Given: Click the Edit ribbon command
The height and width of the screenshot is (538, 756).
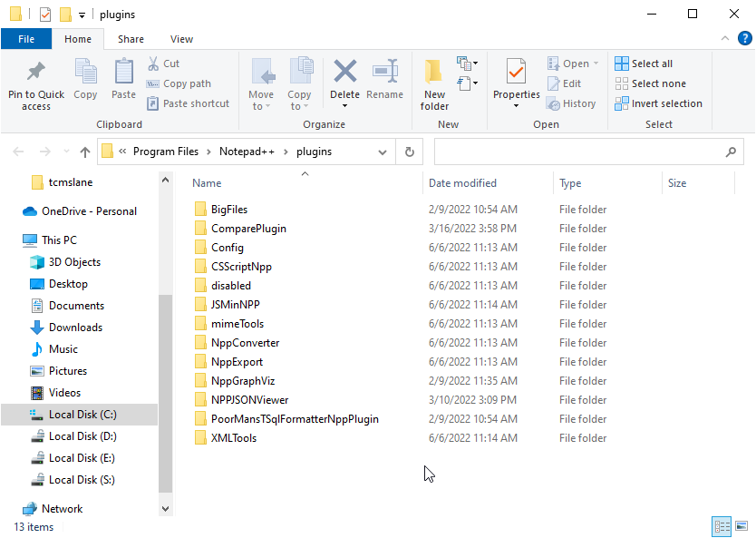Looking at the screenshot, I should (x=564, y=83).
